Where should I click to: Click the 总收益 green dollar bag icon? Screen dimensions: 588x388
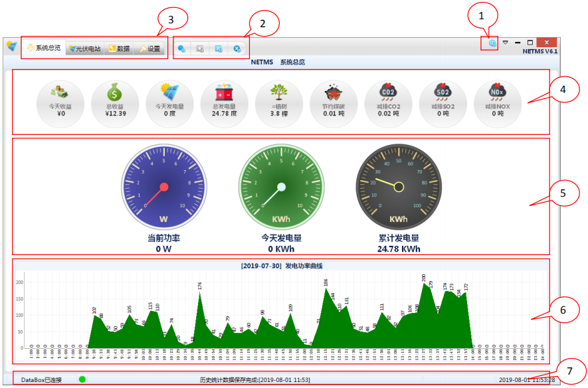pos(115,92)
